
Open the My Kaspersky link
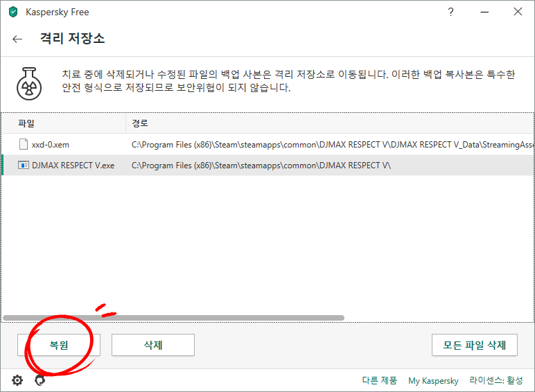pyautogui.click(x=433, y=381)
